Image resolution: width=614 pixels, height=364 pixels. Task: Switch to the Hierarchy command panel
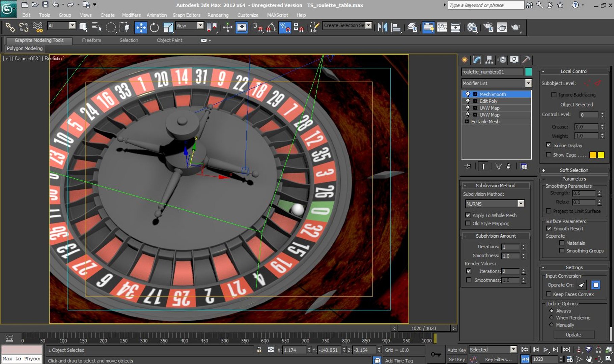tap(489, 60)
